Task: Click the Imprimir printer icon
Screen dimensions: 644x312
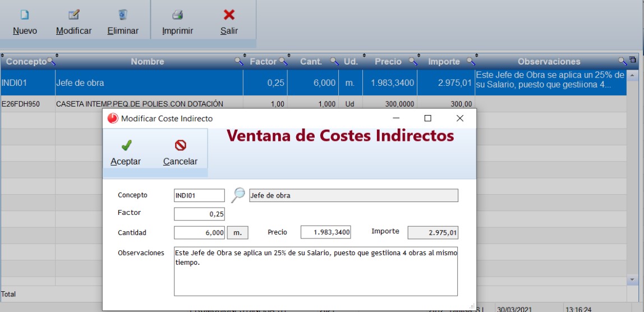Action: pyautogui.click(x=177, y=15)
